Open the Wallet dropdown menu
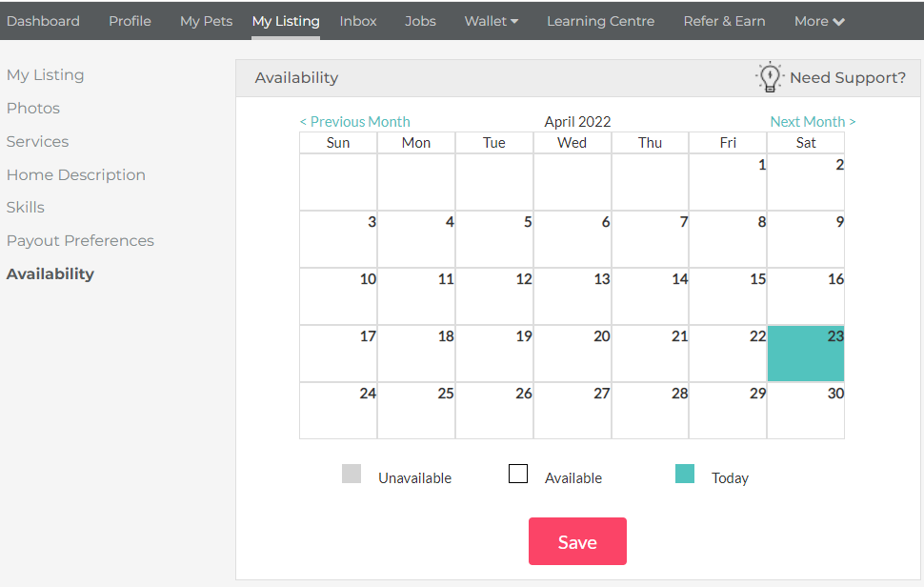 click(491, 21)
